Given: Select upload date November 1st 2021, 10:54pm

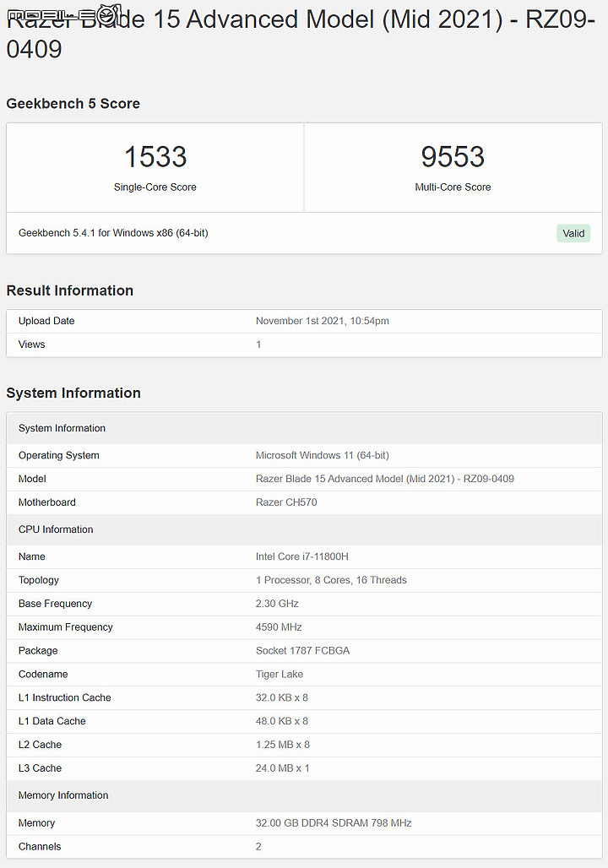Looking at the screenshot, I should (323, 321).
